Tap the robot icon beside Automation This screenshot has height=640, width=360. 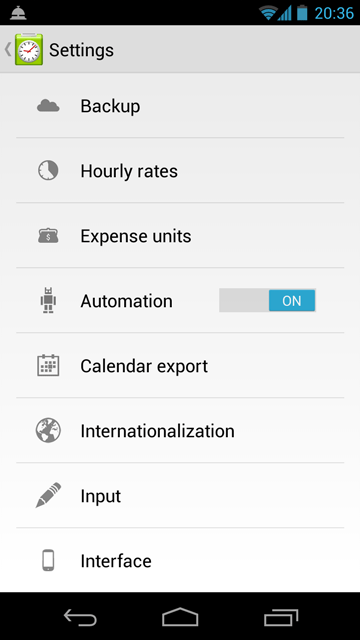[x=48, y=300]
